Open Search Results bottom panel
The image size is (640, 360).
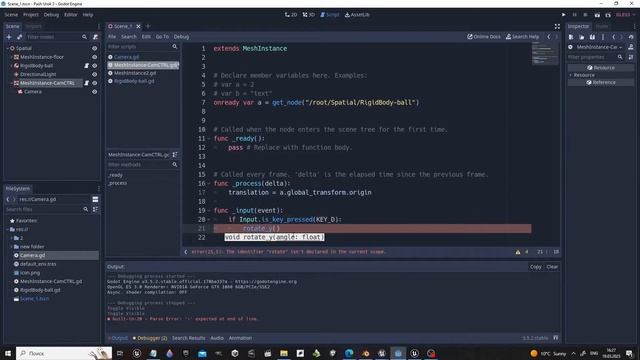point(189,338)
